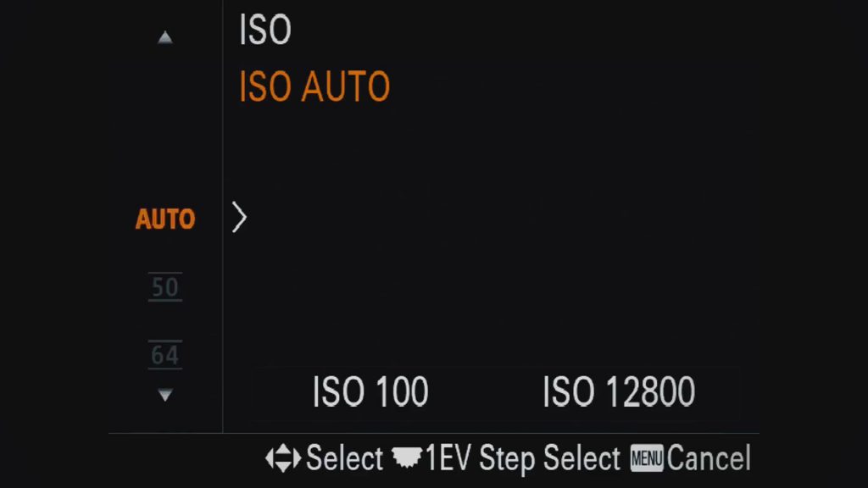Open the ISO 100 minimum setting

[370, 391]
